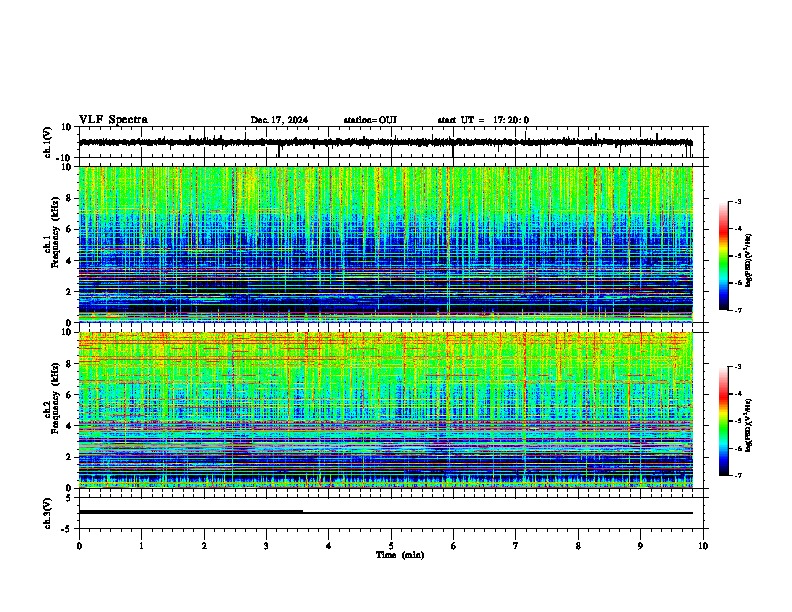The height and width of the screenshot is (612, 792).
Task: Select the "Dec. 17, 2024" date text
Action: point(279,120)
